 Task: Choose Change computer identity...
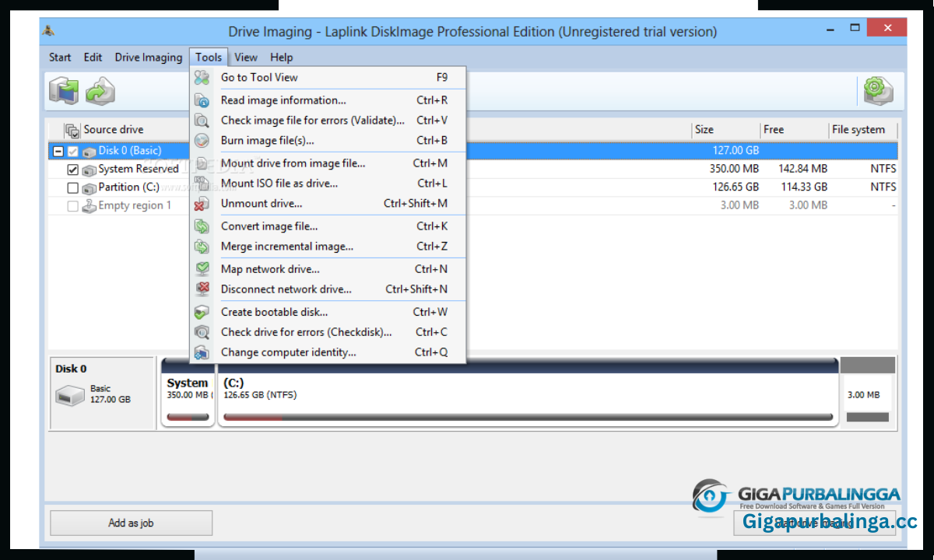(x=328, y=352)
